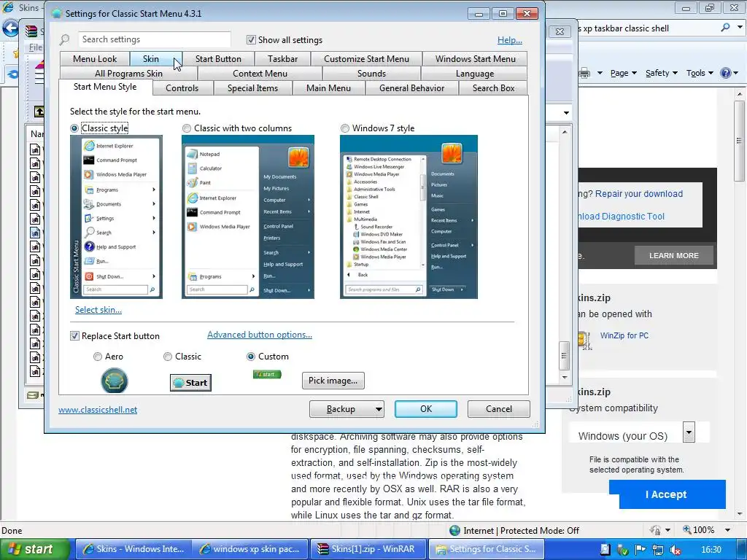
Task: Click the Search settings input field
Action: [155, 39]
